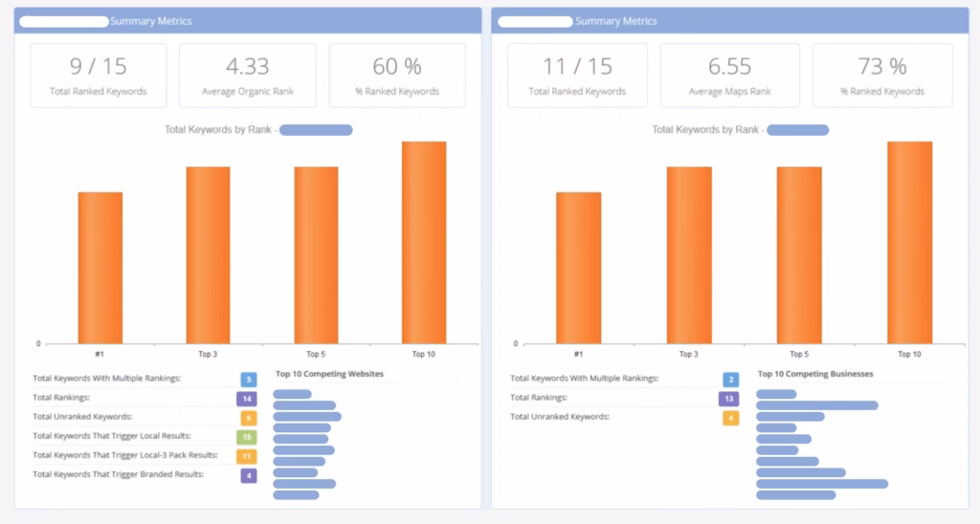Click the blue badge showing 5 in organic panel

(x=248, y=380)
